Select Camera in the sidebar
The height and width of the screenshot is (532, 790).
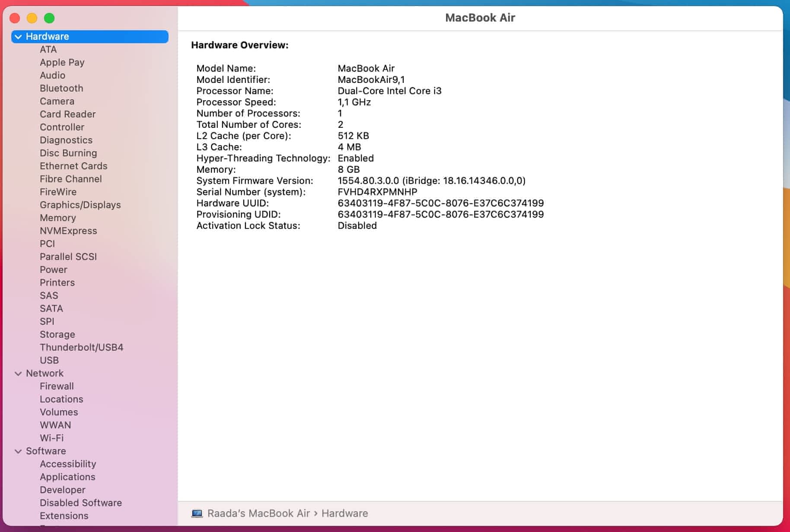pos(57,101)
